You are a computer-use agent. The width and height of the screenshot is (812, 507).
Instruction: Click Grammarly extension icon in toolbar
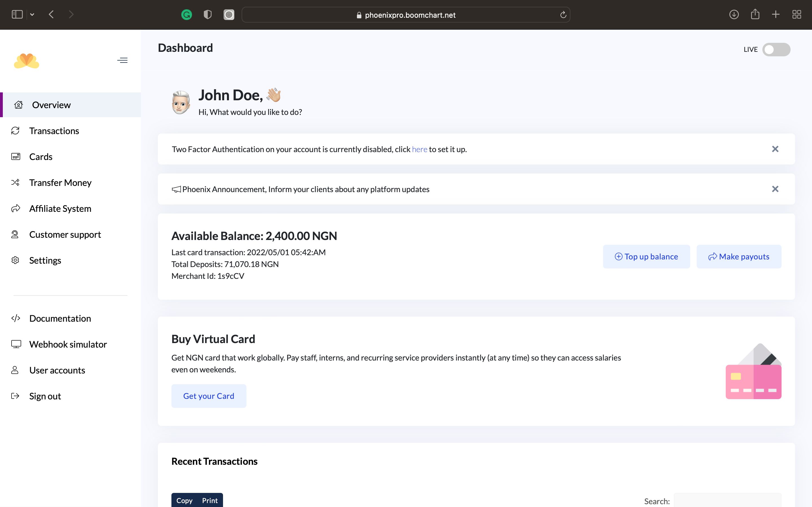pos(187,15)
